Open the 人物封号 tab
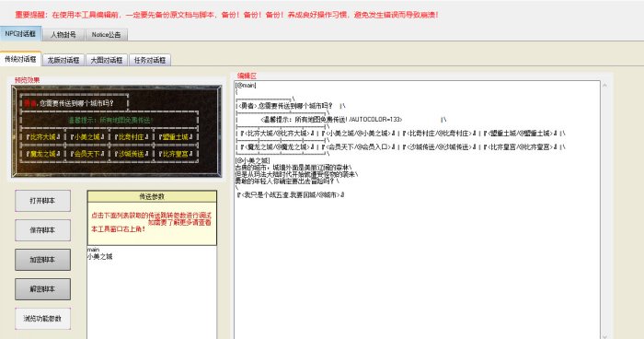This screenshot has height=339, width=644. (x=63, y=35)
